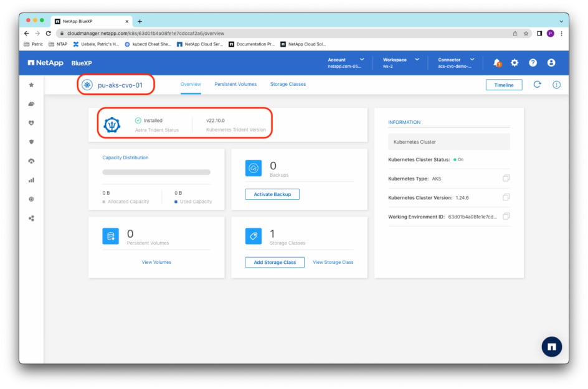Open the Documentation bookmark

click(252, 44)
